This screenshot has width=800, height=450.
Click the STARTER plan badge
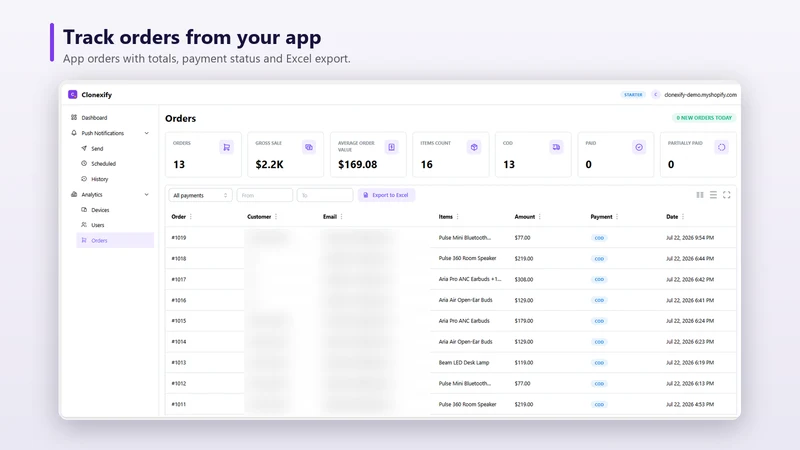633,95
